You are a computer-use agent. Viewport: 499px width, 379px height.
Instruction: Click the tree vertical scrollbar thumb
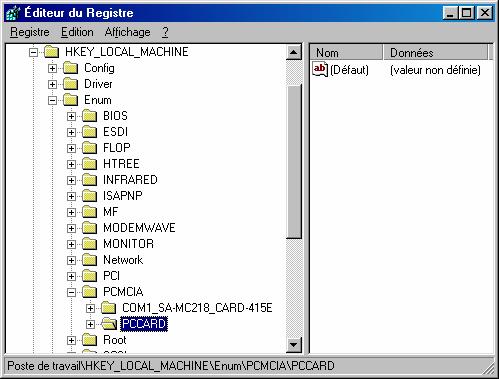(294, 161)
